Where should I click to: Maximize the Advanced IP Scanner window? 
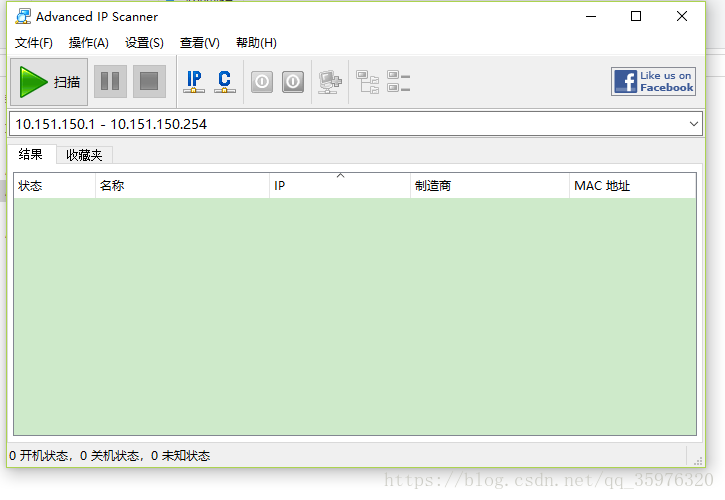point(636,17)
